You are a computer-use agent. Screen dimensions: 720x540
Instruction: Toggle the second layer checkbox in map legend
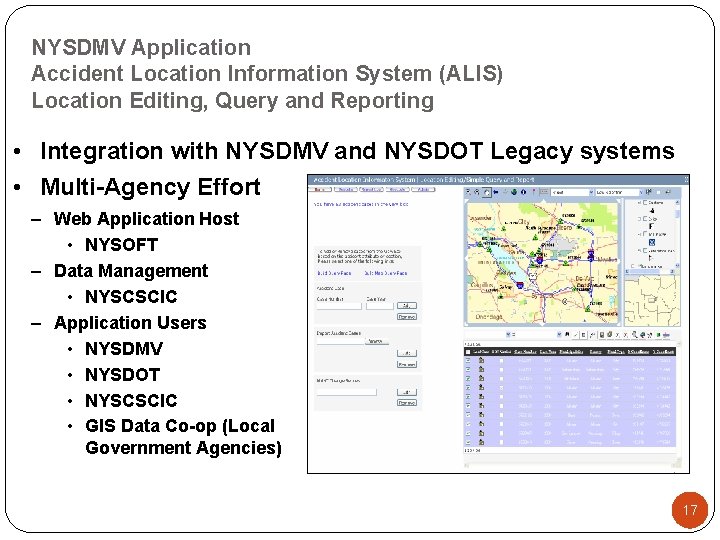(x=645, y=219)
